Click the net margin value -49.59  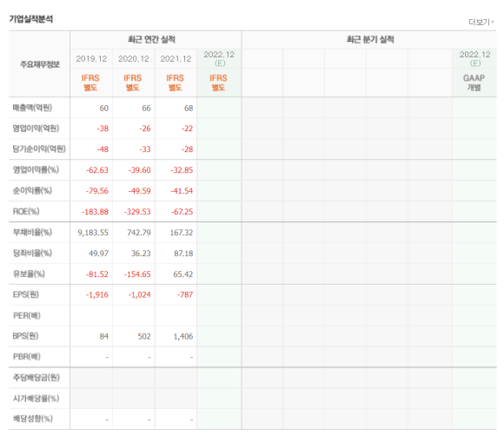(139, 191)
